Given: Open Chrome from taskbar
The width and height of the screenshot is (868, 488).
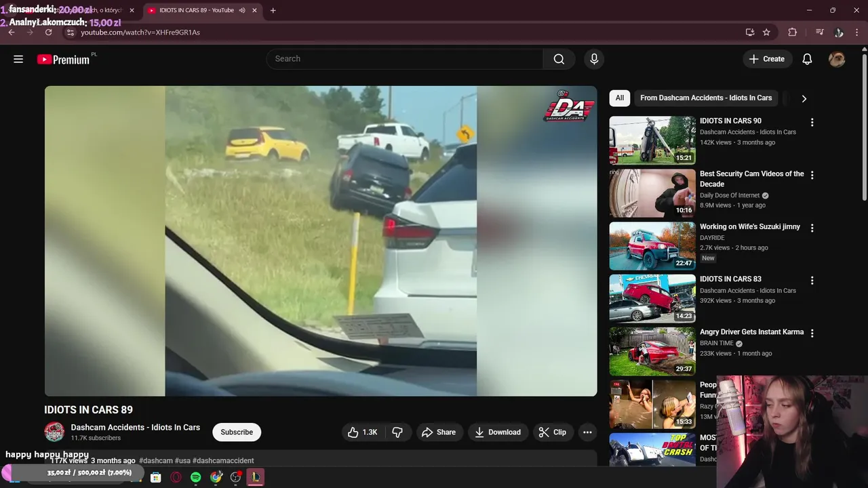Looking at the screenshot, I should pyautogui.click(x=216, y=477).
